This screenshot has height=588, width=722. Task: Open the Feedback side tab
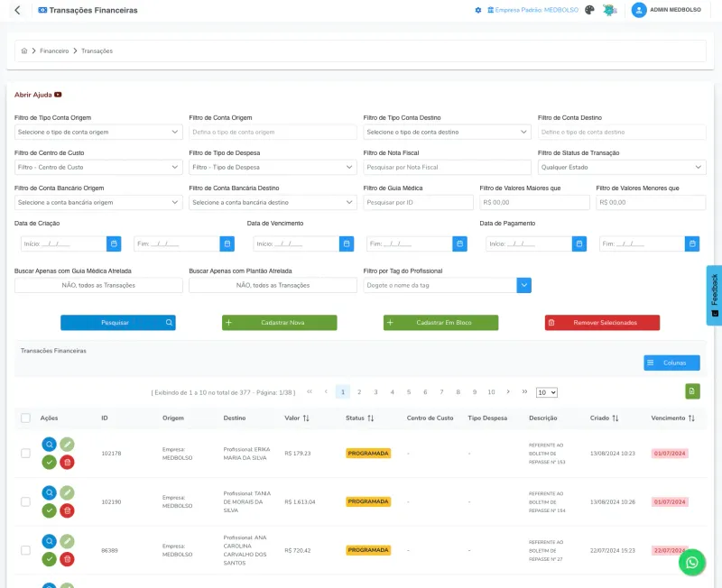pyautogui.click(x=714, y=296)
